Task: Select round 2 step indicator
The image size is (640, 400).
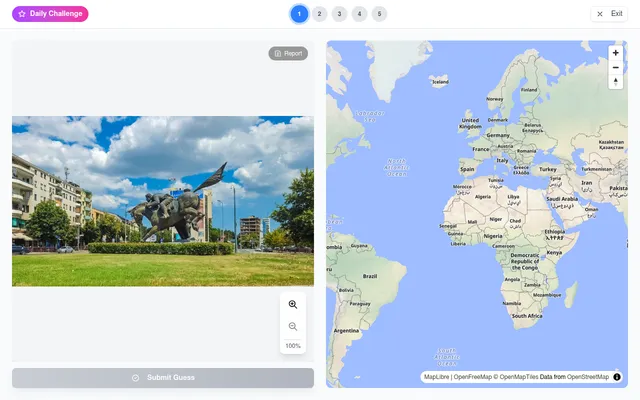Action: 319,14
